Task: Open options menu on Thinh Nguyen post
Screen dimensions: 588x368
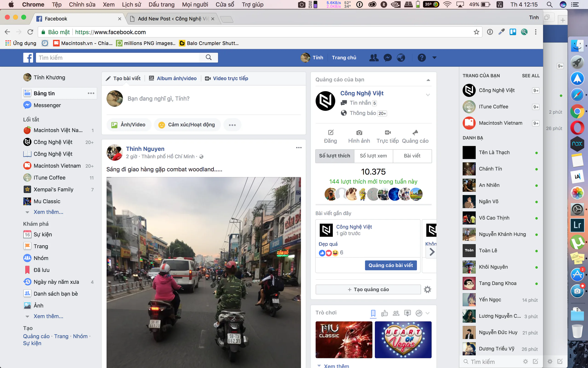Action: (299, 148)
